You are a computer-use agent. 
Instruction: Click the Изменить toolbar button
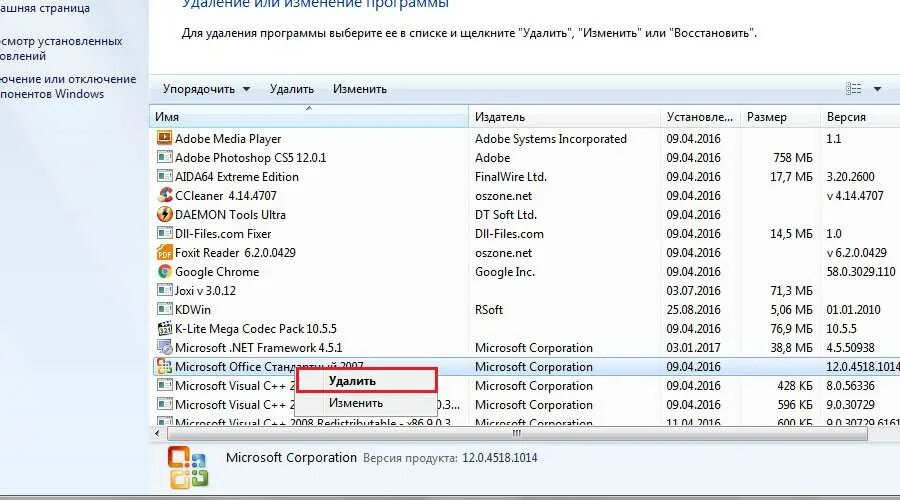click(x=360, y=89)
